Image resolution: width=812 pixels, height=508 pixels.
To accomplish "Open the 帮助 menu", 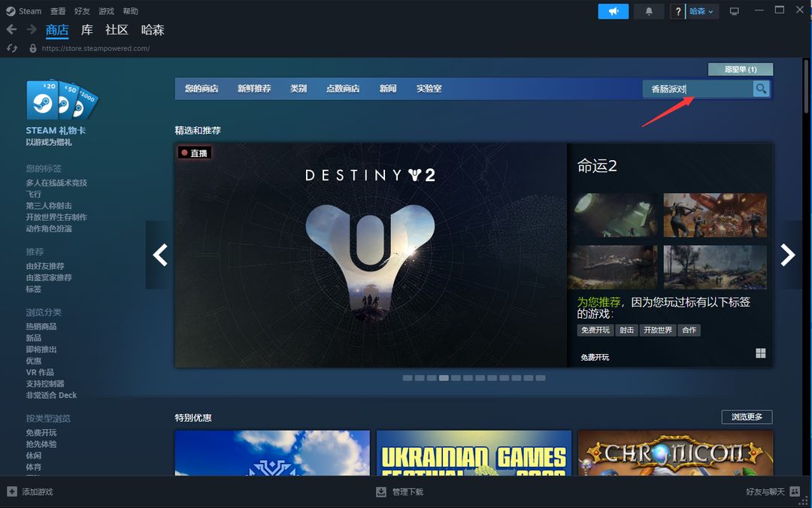I will point(131,11).
